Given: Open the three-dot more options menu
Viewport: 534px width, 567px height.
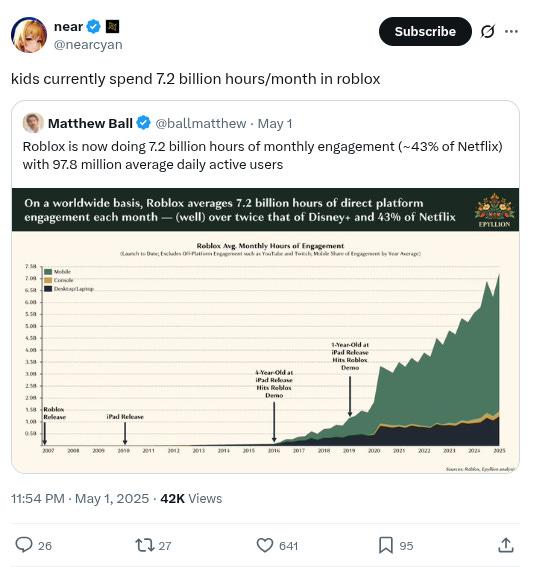Looking at the screenshot, I should (x=511, y=31).
